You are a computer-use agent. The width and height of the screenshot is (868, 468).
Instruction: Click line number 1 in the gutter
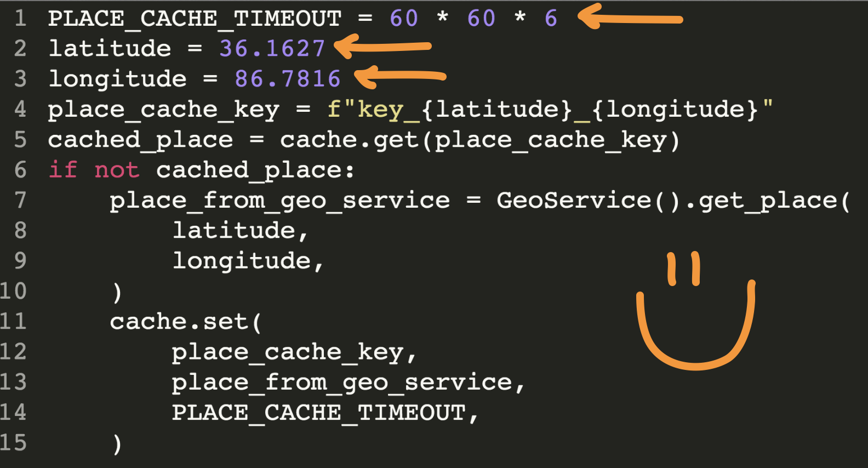20,18
